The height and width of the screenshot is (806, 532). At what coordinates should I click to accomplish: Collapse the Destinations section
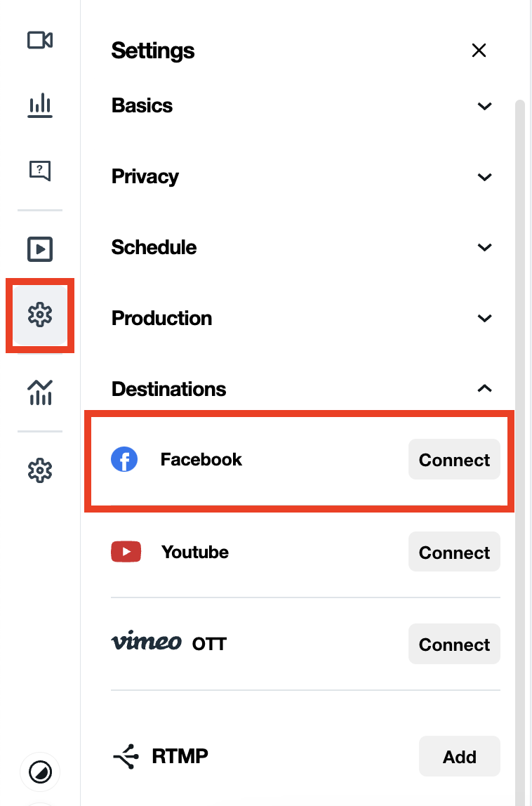484,388
